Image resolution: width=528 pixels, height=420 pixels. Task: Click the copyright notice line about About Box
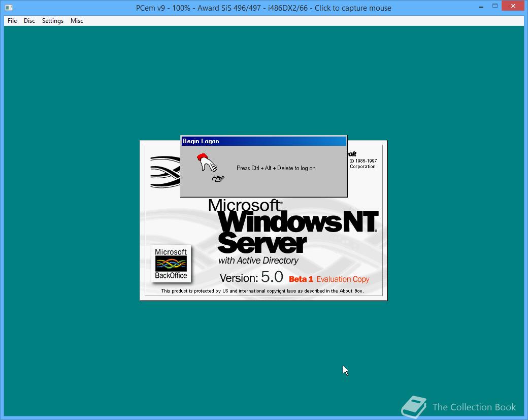point(262,290)
